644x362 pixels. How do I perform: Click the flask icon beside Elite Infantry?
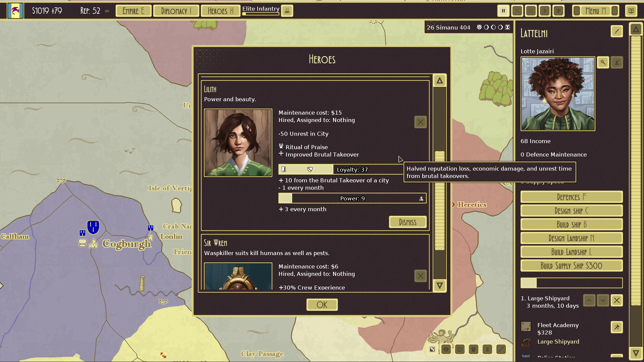[287, 11]
